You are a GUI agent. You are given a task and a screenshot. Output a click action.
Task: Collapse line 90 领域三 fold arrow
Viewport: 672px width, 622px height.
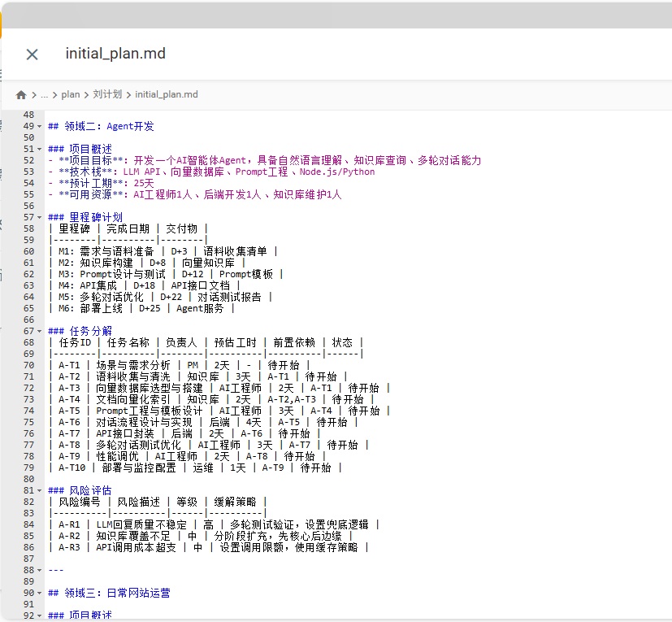coord(40,594)
